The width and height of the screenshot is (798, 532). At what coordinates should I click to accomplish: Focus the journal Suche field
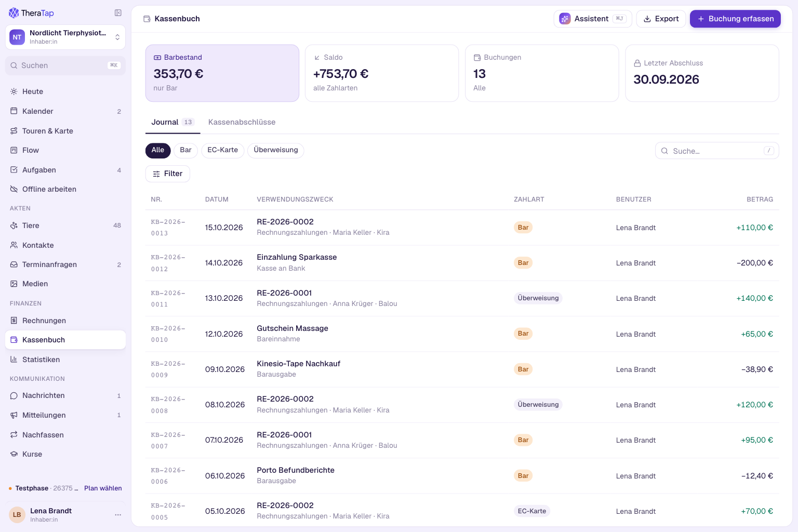[717, 151]
